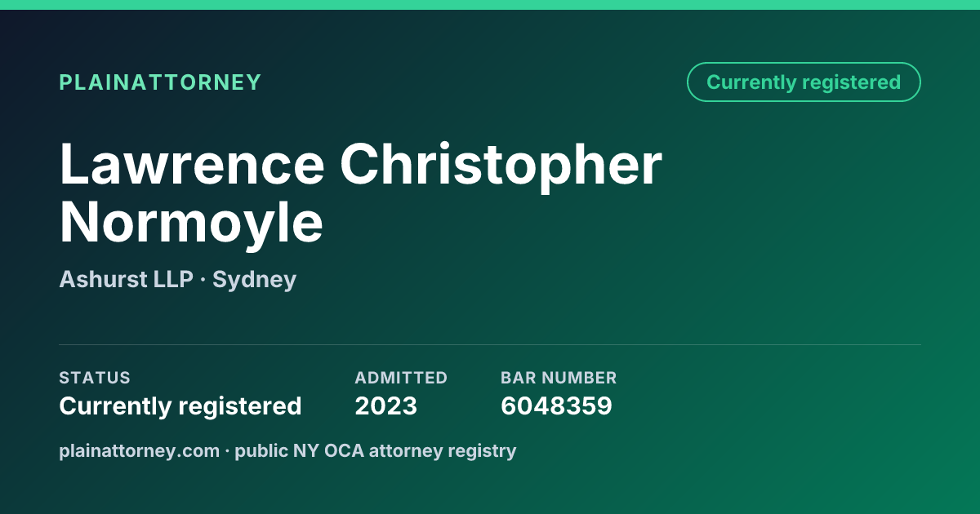Click the word Normoyle in the heading
This screenshot has width=980, height=514.
(x=191, y=223)
